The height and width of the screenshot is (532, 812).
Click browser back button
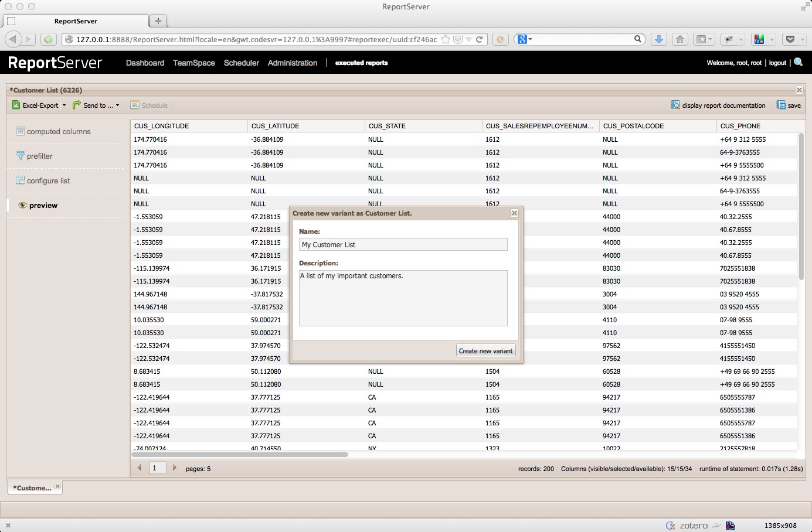click(x=13, y=39)
